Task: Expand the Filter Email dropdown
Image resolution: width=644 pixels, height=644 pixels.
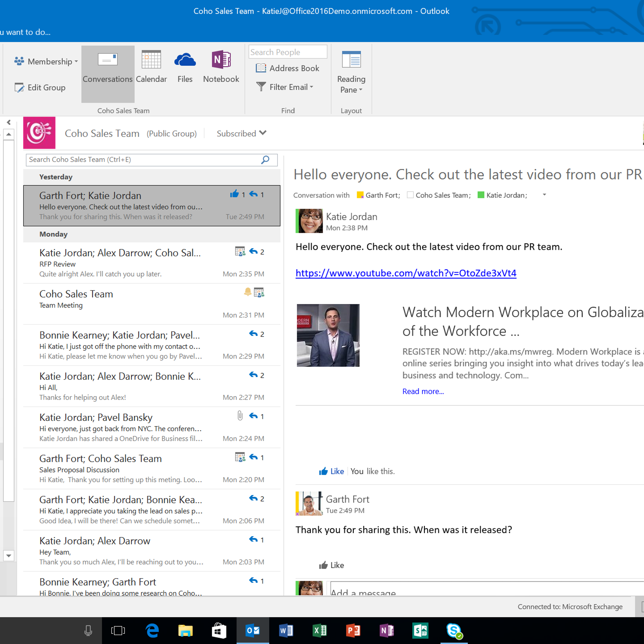Action: tap(285, 87)
